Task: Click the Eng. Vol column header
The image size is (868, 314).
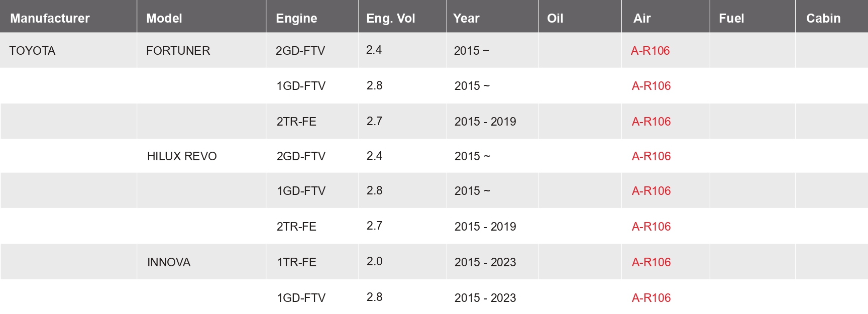Action: (x=390, y=18)
